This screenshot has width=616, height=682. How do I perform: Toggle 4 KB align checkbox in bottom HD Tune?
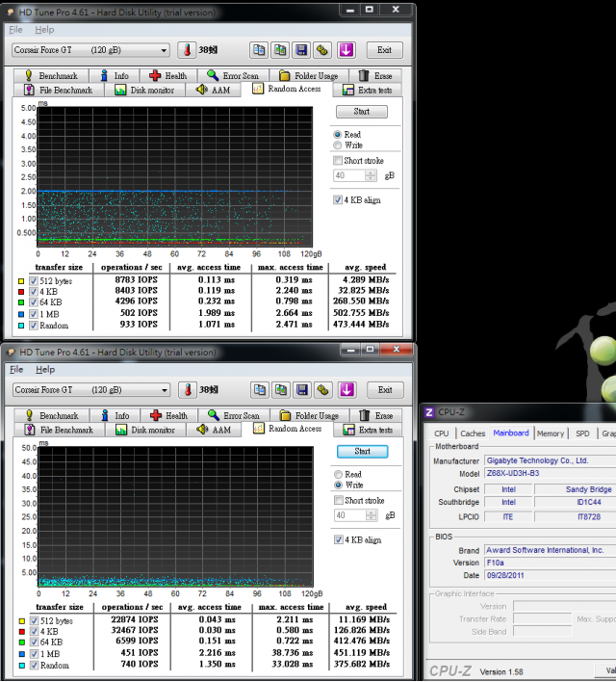pyautogui.click(x=339, y=539)
